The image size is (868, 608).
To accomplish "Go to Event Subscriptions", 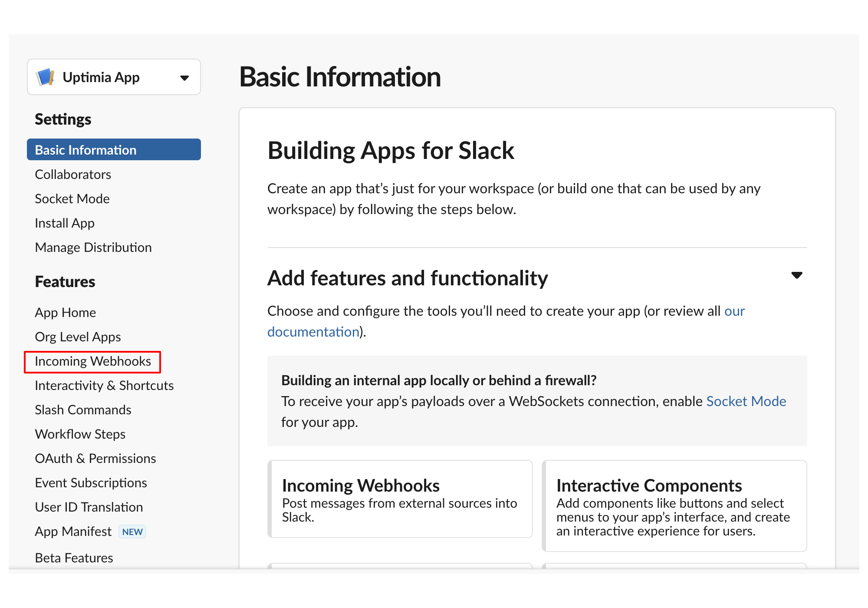I will tap(91, 482).
